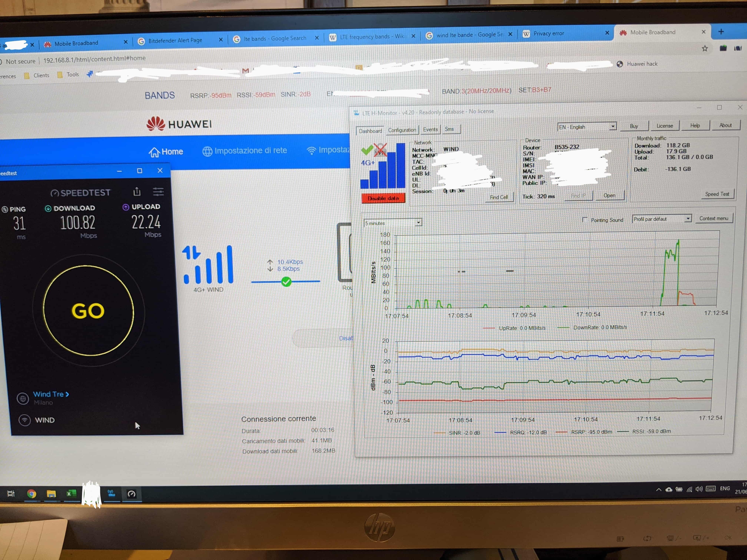Switch to Bitdefender Alert Page tab
747x560 pixels.
click(175, 41)
